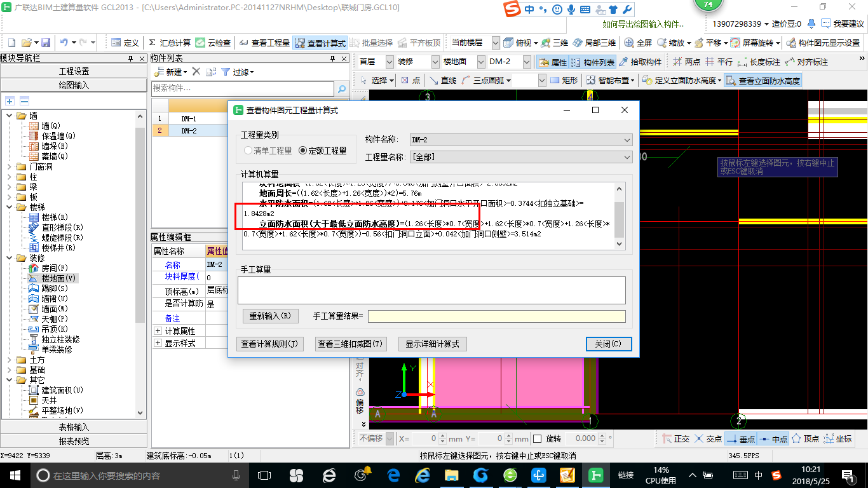Switch to 三维 3D view
The width and height of the screenshot is (868, 488).
555,43
